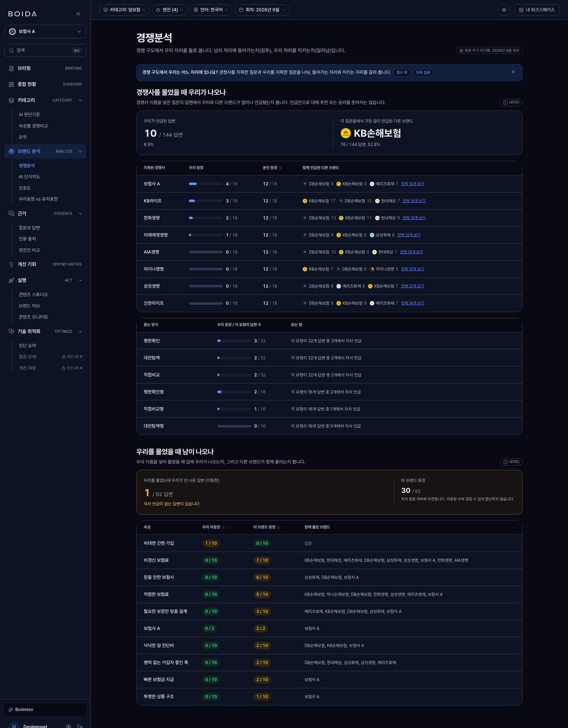Open 내 워크스페이스 button
Image resolution: width=568 pixels, height=728 pixels.
coord(536,10)
